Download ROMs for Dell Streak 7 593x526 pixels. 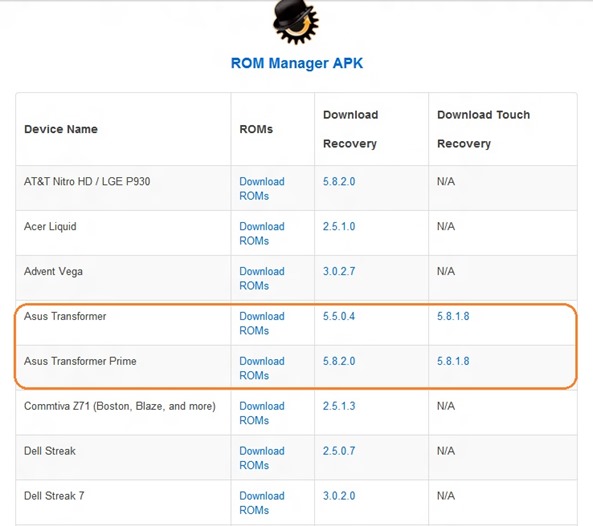point(262,503)
